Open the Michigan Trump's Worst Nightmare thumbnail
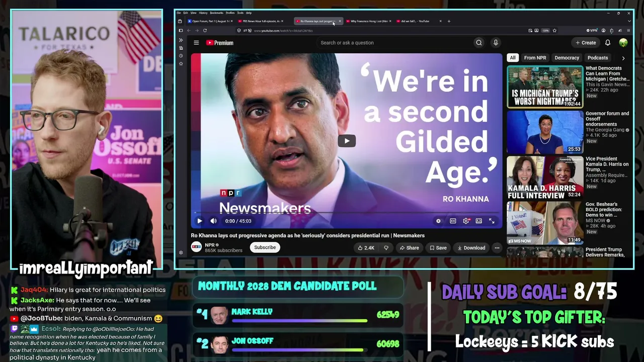Image resolution: width=644 pixels, height=362 pixels. click(545, 87)
